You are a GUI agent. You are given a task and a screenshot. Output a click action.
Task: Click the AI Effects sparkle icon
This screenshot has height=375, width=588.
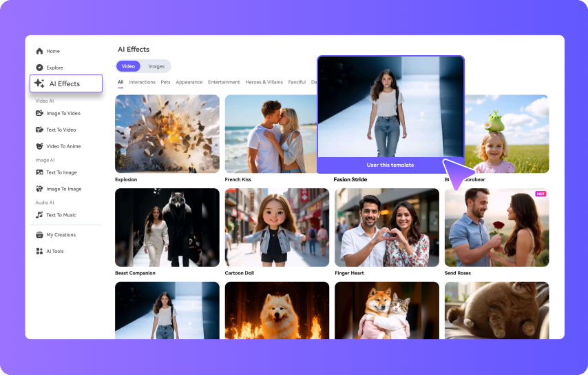pos(39,83)
